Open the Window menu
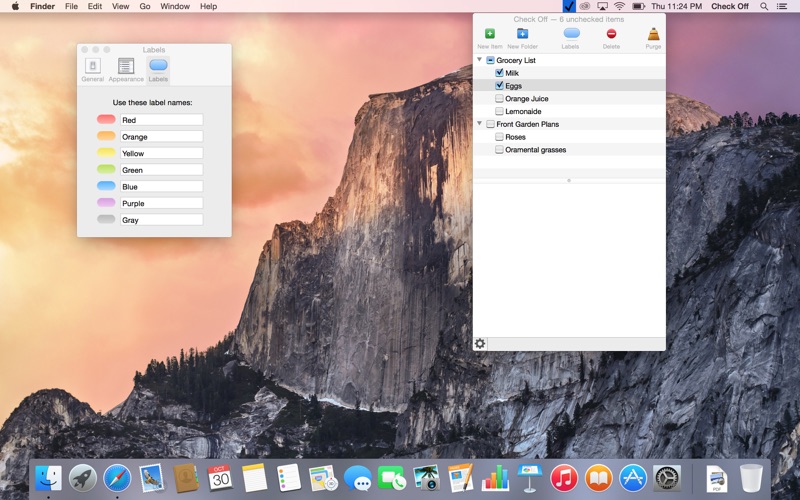The image size is (800, 500). pyautogui.click(x=175, y=6)
